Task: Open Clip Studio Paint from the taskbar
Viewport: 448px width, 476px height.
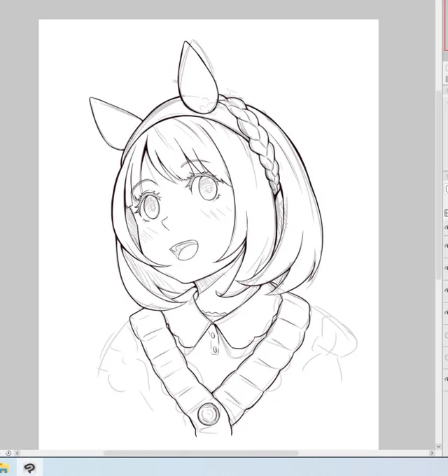Action: [29, 468]
